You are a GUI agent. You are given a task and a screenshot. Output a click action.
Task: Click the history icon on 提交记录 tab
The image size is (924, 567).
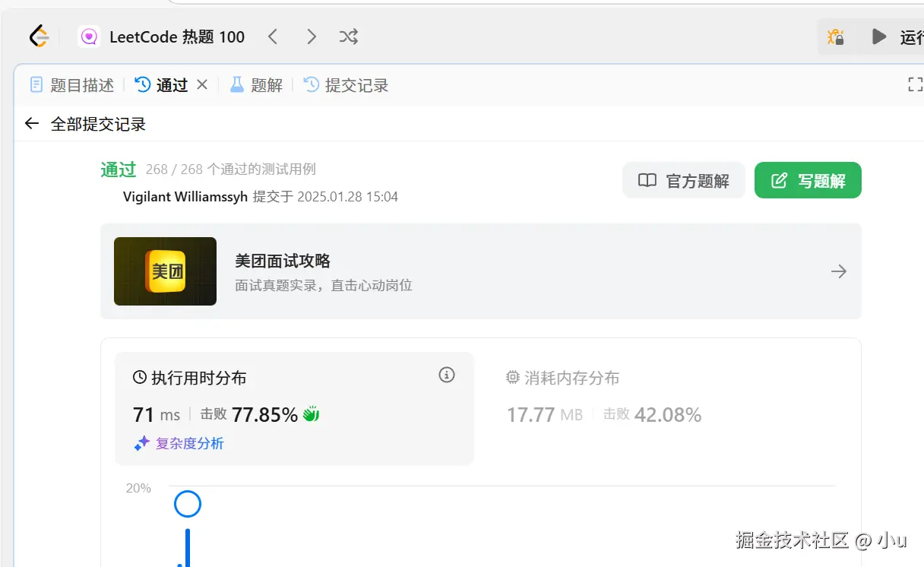click(312, 84)
